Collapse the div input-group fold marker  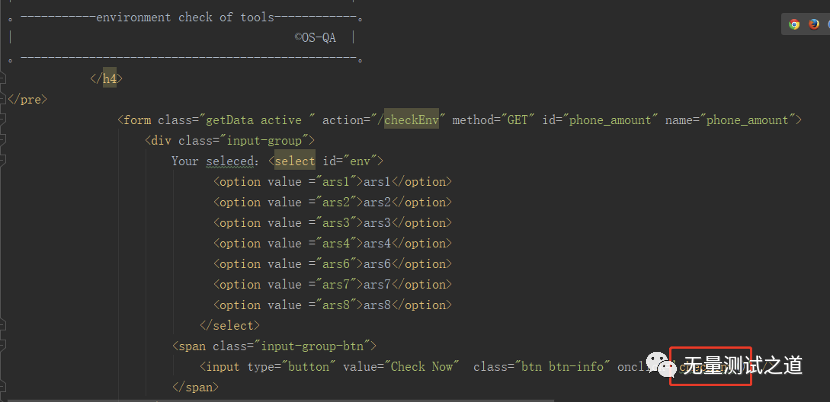pyautogui.click(x=2, y=140)
